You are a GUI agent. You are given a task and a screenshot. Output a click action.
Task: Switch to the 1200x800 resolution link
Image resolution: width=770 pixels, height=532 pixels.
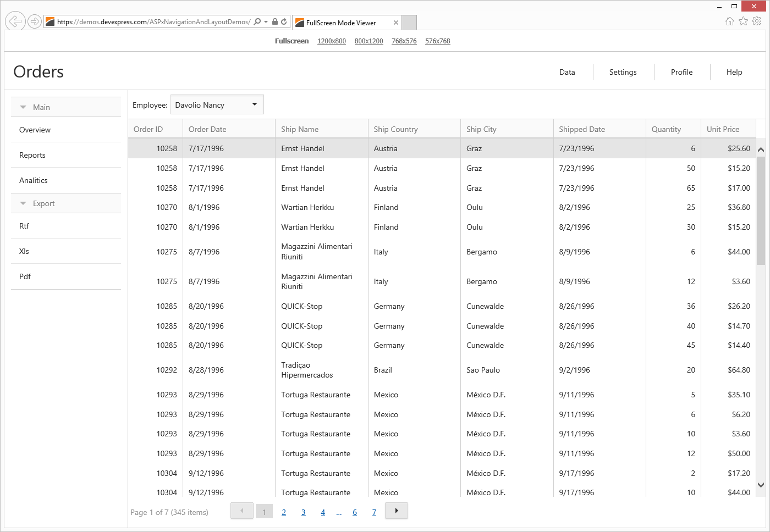point(331,41)
